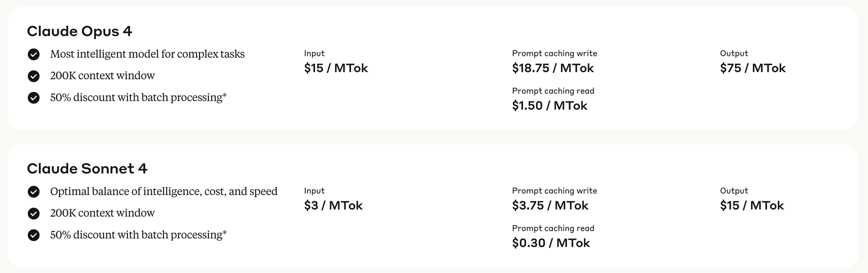Click the Opus 4 'Prompt caching read' label
Screen dimensions: 868x273
pos(553,91)
